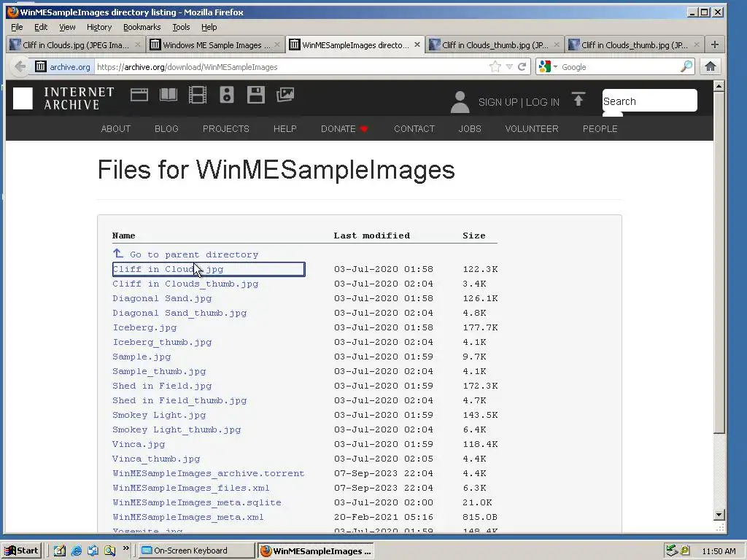Click the Internet Archive Search field
The image size is (747, 560).
pos(649,101)
